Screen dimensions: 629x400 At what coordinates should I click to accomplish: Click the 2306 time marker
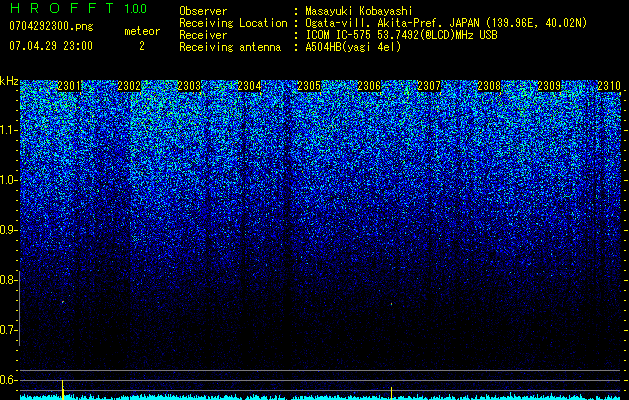tap(369, 86)
